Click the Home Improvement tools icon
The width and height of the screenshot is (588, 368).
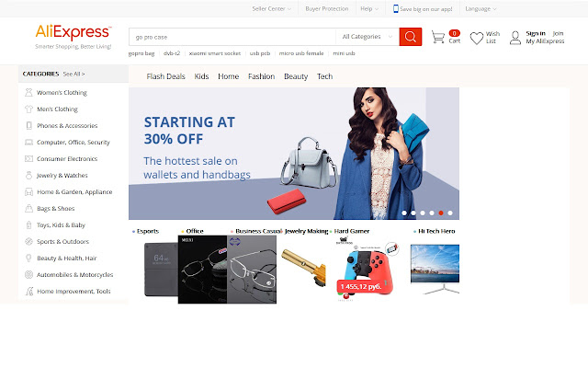[28, 291]
